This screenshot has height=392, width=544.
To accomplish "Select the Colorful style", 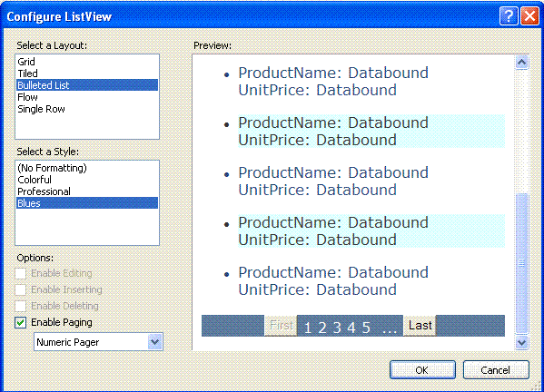I will coord(87,180).
